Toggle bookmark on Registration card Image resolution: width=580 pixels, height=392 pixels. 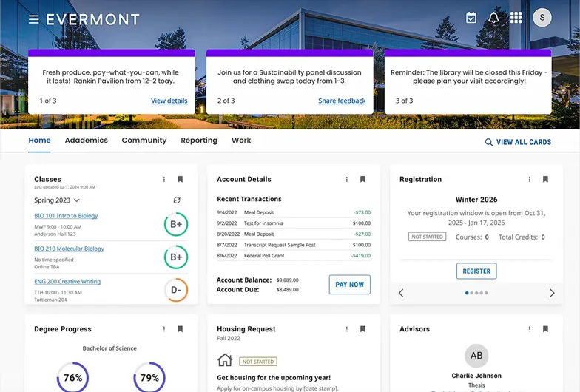click(x=545, y=179)
